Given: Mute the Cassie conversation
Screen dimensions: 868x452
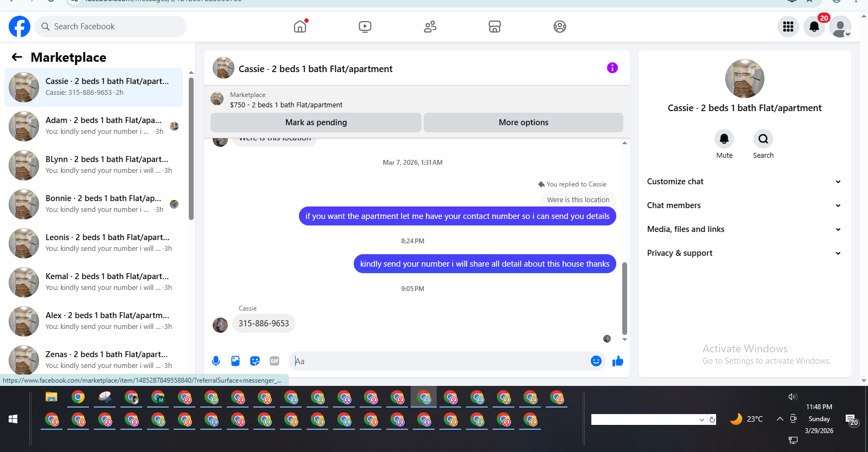Looking at the screenshot, I should pyautogui.click(x=724, y=139).
